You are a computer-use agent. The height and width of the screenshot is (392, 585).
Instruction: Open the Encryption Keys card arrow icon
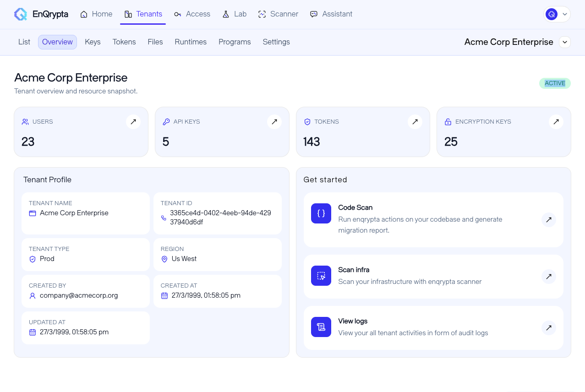pyautogui.click(x=556, y=122)
